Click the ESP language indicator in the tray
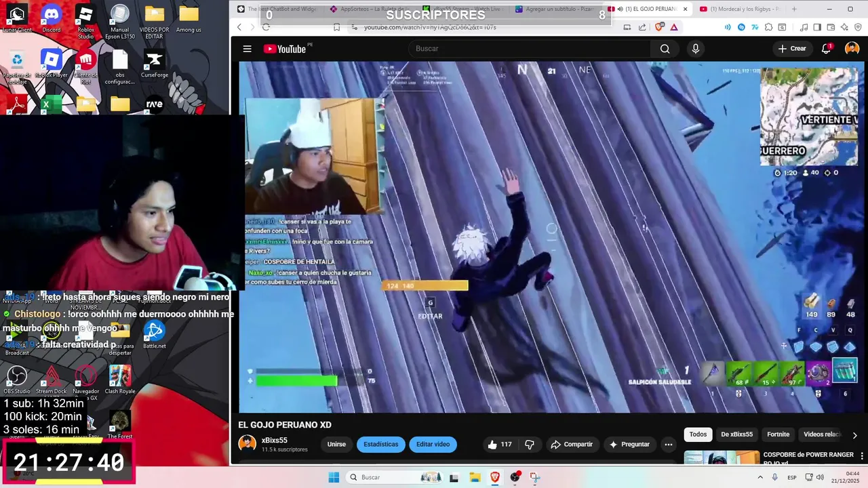868x488 pixels. (792, 477)
